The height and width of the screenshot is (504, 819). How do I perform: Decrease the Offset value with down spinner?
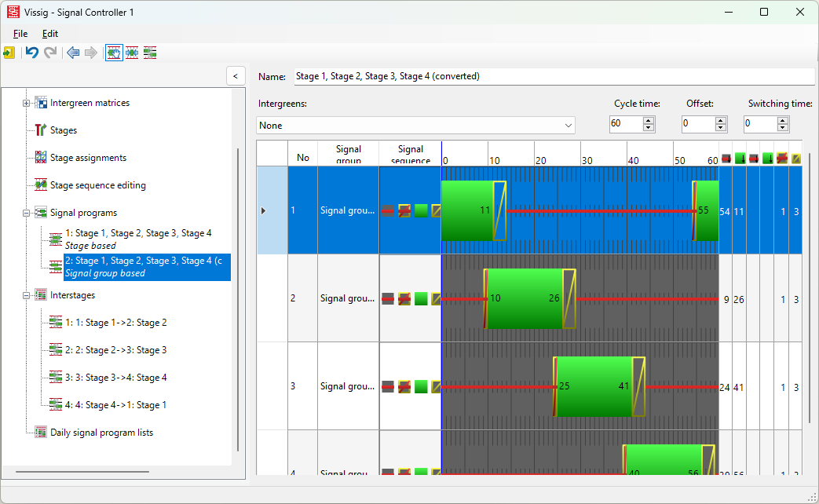click(721, 128)
